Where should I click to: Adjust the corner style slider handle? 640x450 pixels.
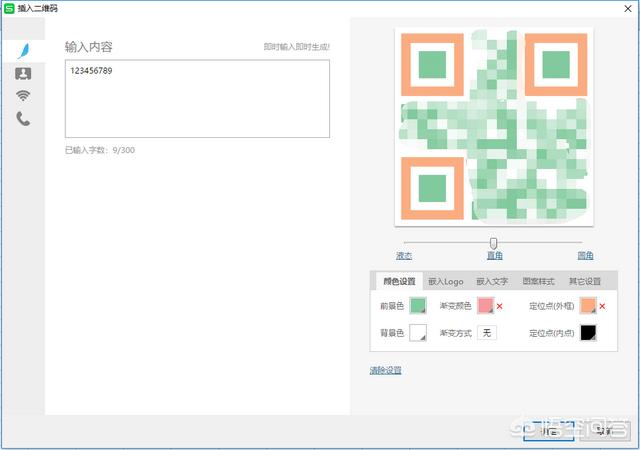[x=493, y=243]
